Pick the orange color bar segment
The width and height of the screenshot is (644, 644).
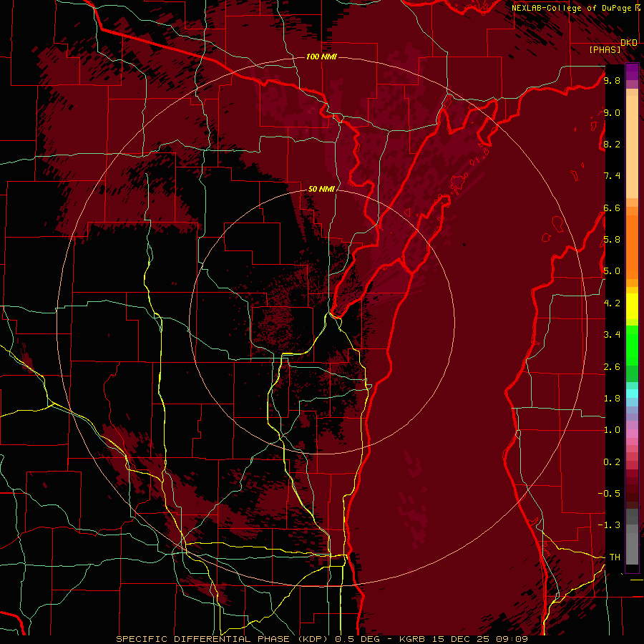632,246
